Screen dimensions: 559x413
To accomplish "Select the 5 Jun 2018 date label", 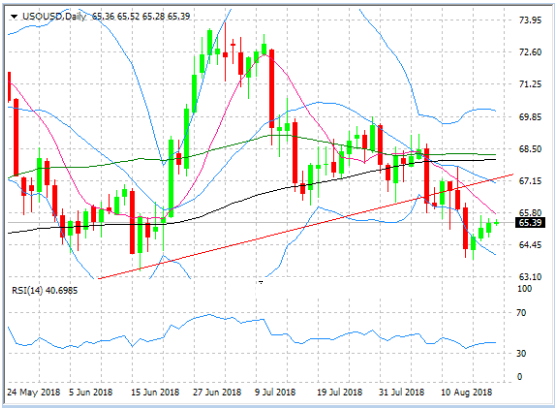I will (x=91, y=392).
